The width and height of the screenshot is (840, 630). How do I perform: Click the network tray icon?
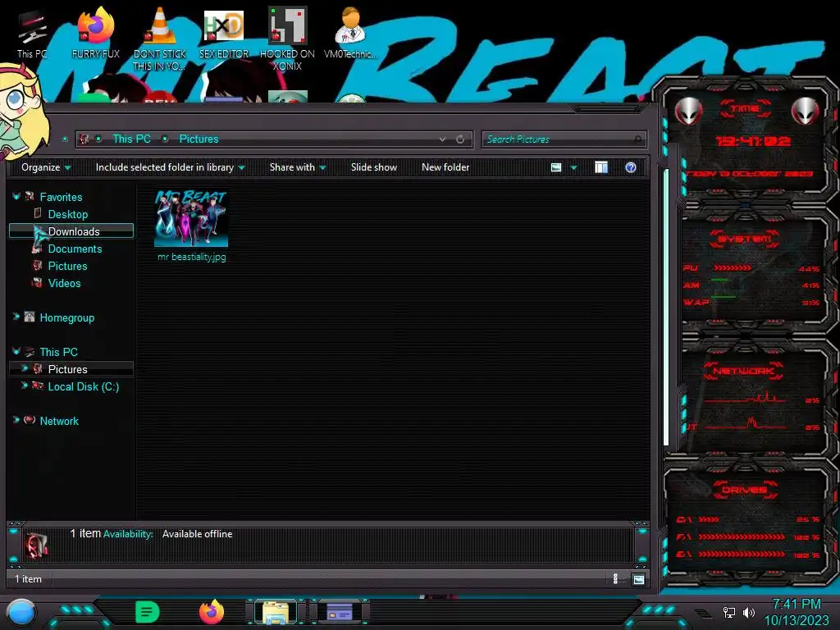coord(729,612)
